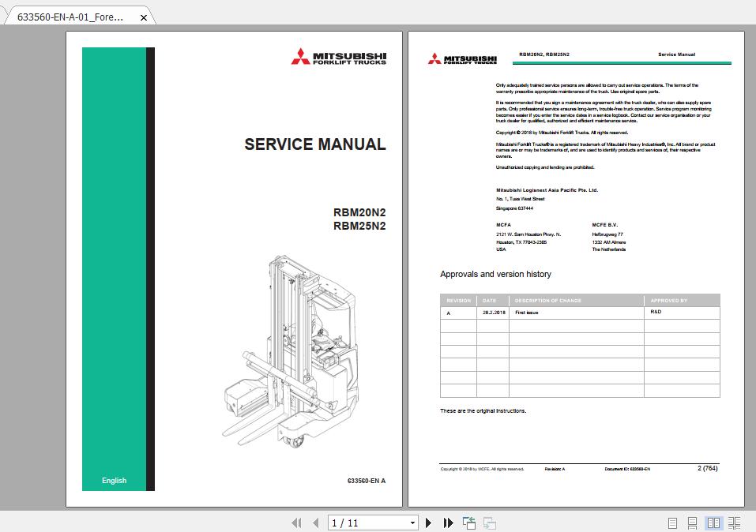Click the green page-with-arrow icon near navigation

[x=468, y=523]
